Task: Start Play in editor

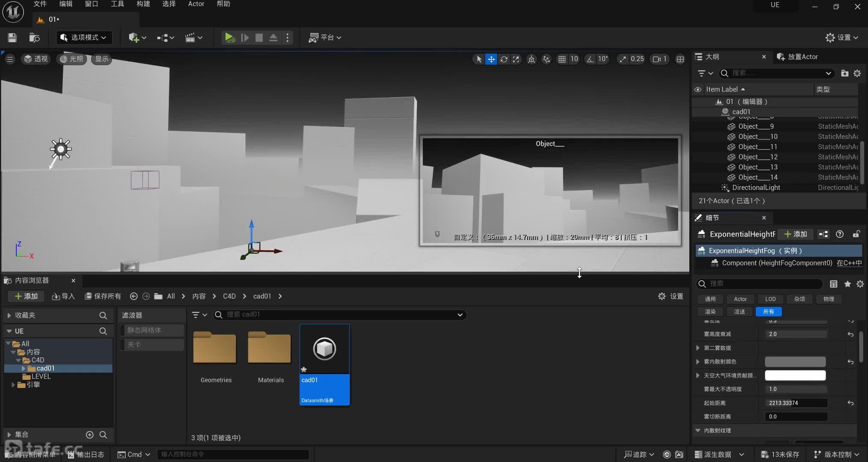Action: click(x=230, y=38)
